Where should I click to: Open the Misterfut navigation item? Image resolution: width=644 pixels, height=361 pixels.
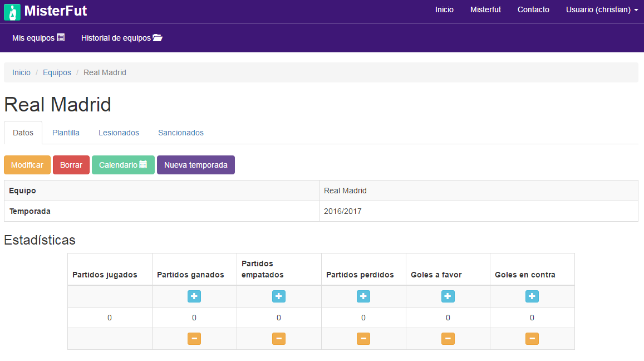pyautogui.click(x=485, y=9)
